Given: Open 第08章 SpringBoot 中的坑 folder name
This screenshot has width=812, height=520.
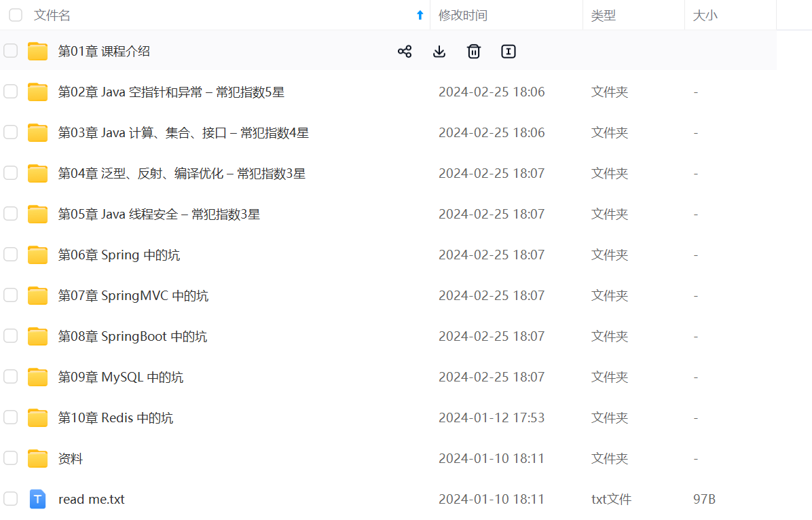Looking at the screenshot, I should 132,336.
